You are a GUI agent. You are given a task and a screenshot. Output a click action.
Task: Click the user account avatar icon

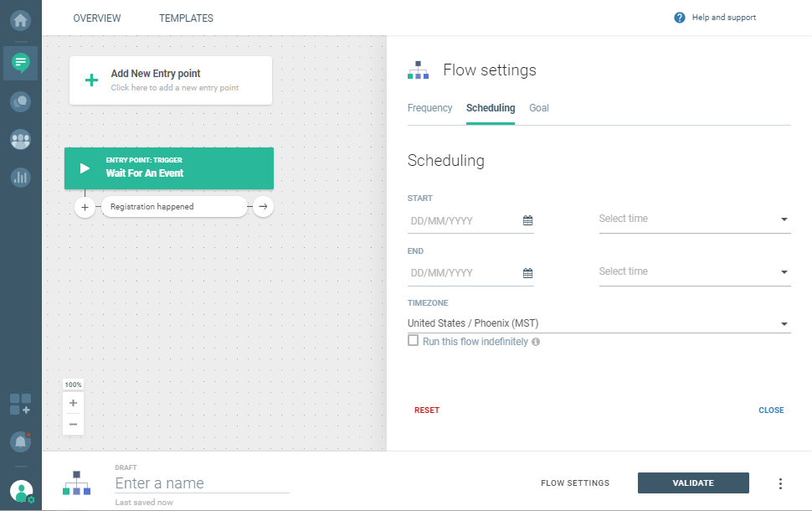pos(21,491)
